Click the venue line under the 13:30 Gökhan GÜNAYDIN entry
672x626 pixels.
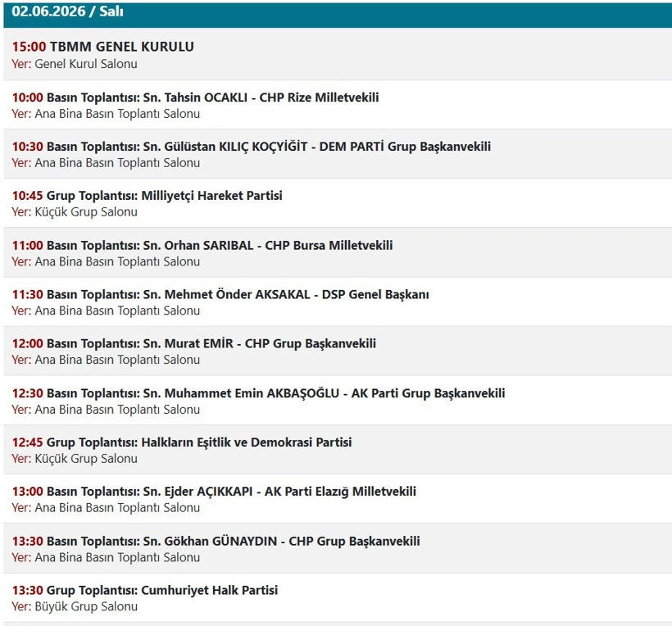click(106, 557)
